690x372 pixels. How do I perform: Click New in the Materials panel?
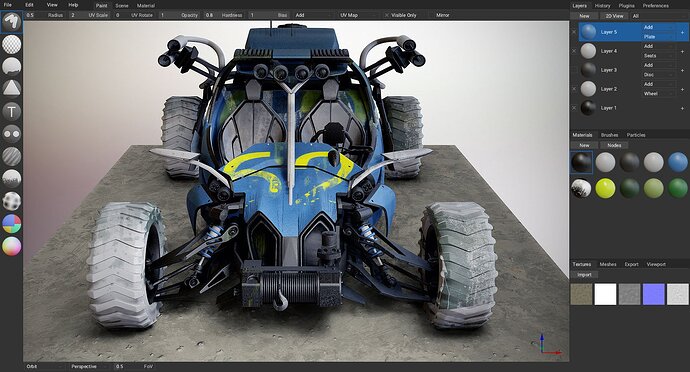point(584,145)
